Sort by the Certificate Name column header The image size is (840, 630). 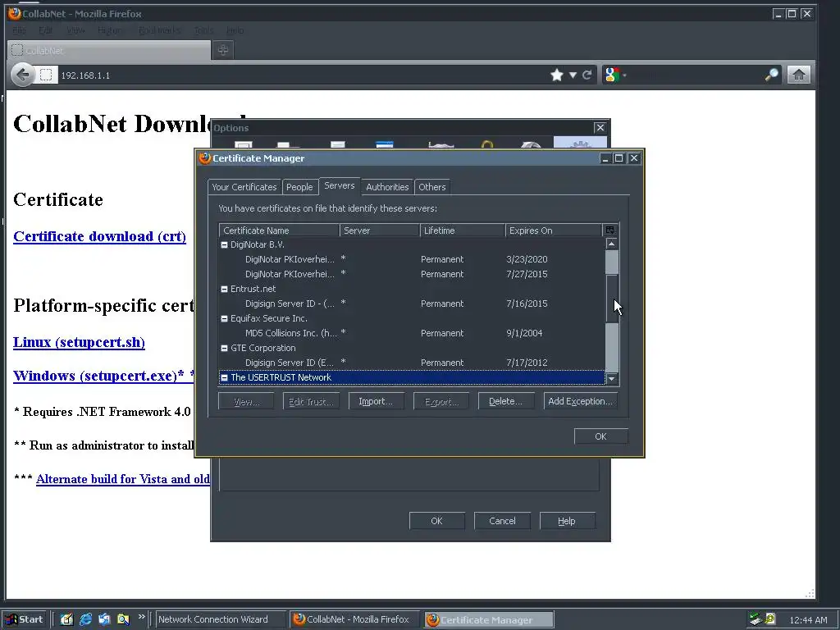pos(279,231)
